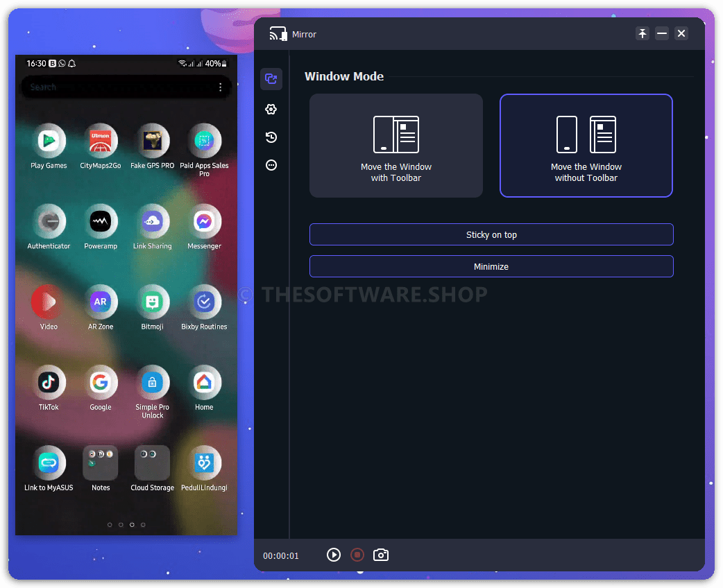Open TikTok app

coord(49,383)
